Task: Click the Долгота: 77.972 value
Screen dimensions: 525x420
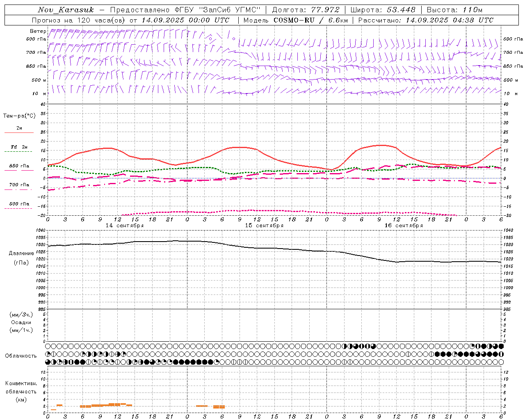Action: pos(306,10)
